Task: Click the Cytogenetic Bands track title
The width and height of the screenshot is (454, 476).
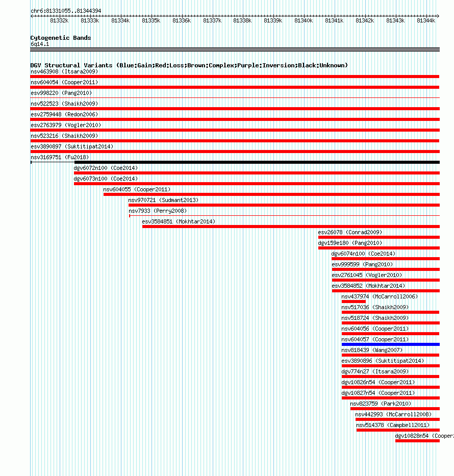Action: tap(61, 38)
